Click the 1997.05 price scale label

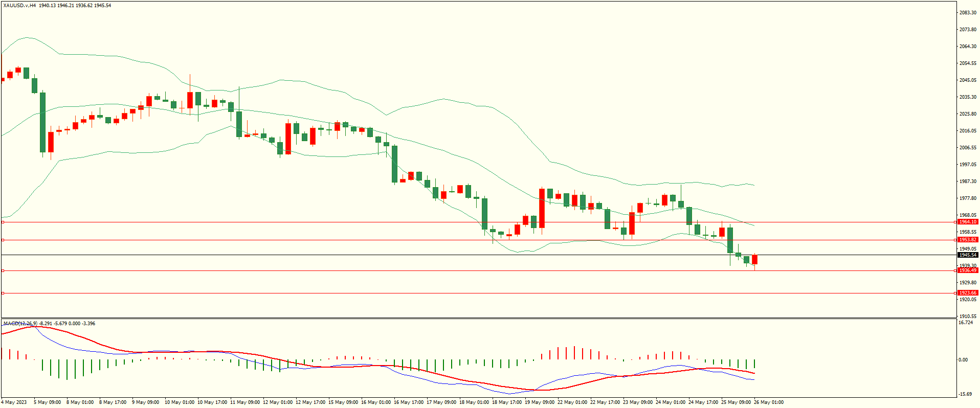[x=968, y=165]
